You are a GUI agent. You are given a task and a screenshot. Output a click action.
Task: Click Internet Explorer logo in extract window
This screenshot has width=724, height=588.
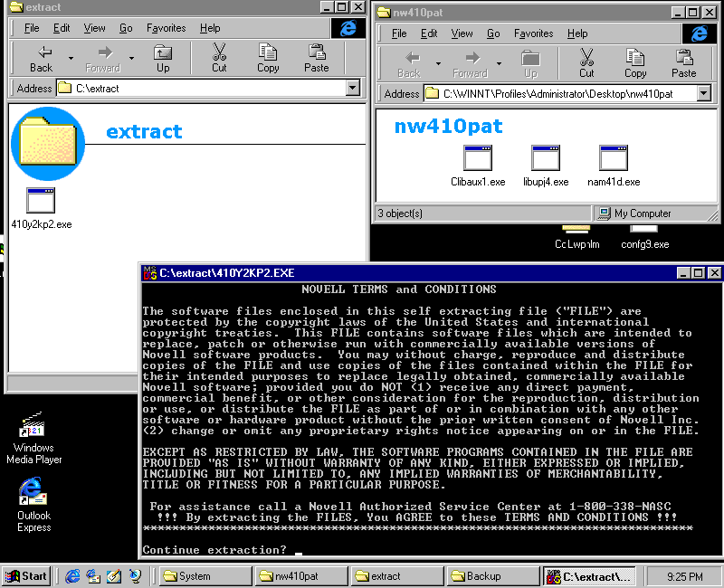point(348,28)
